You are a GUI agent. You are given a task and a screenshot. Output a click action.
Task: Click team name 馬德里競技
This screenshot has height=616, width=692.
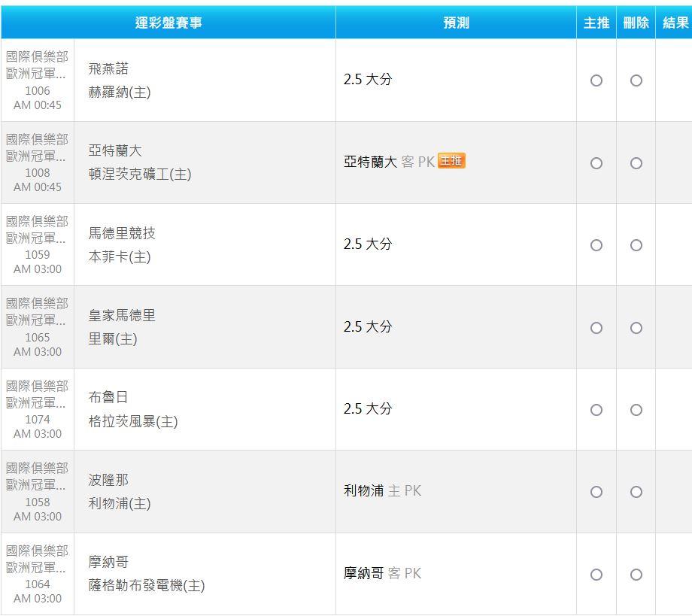(x=122, y=233)
